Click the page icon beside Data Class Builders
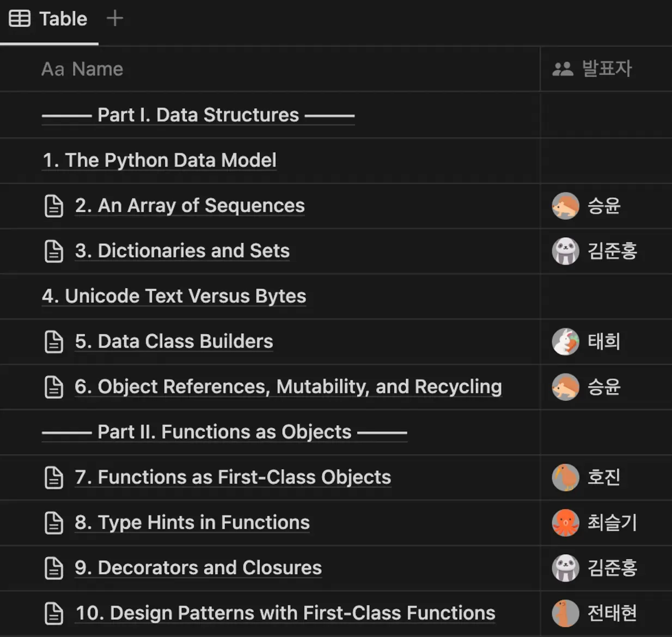672x637 pixels. (53, 342)
